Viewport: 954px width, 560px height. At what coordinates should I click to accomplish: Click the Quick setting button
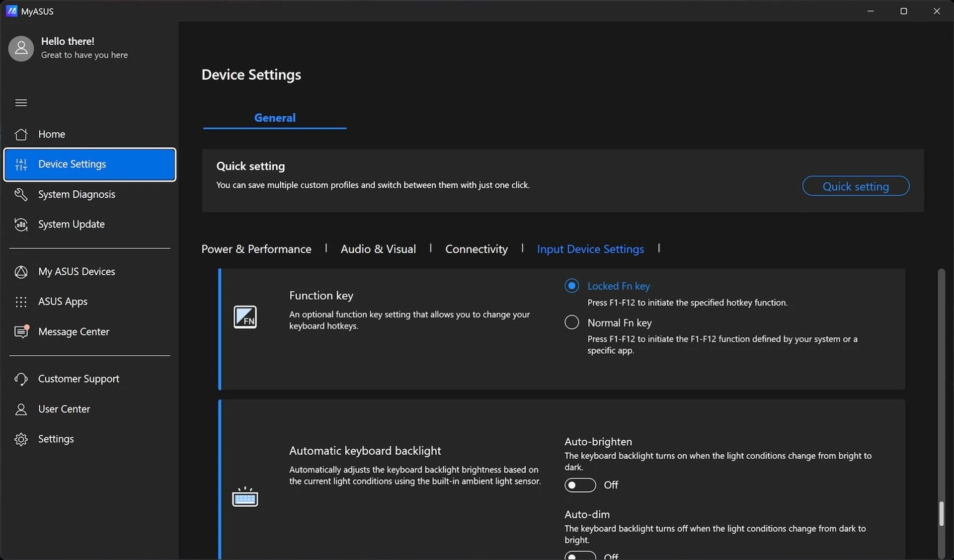pos(856,186)
